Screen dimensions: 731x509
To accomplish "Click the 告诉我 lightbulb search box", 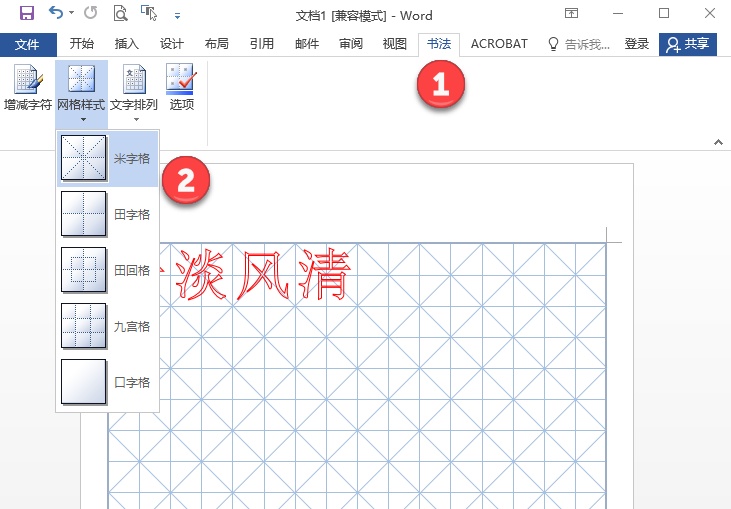I will pyautogui.click(x=579, y=44).
